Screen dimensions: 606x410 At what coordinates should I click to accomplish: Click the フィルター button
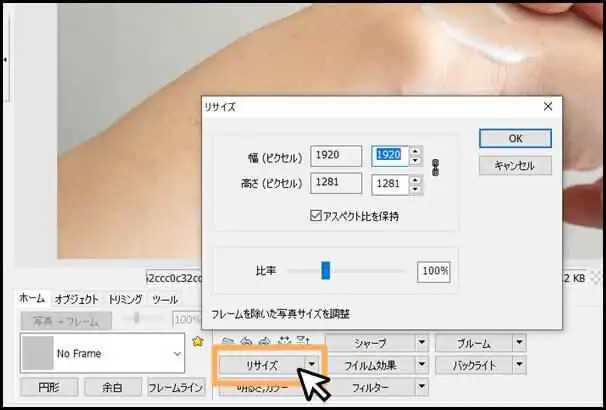coord(370,387)
